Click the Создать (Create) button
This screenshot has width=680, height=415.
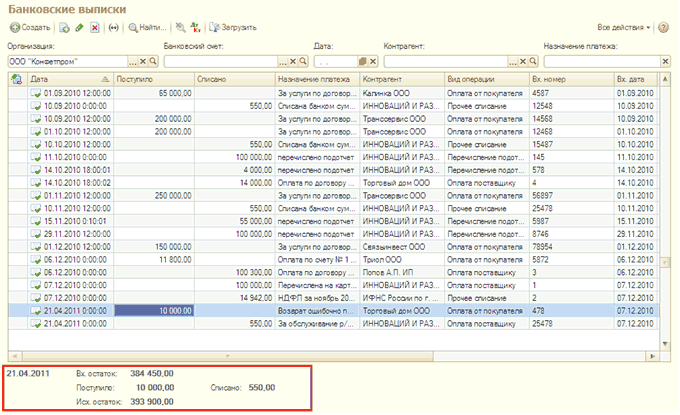(30, 27)
